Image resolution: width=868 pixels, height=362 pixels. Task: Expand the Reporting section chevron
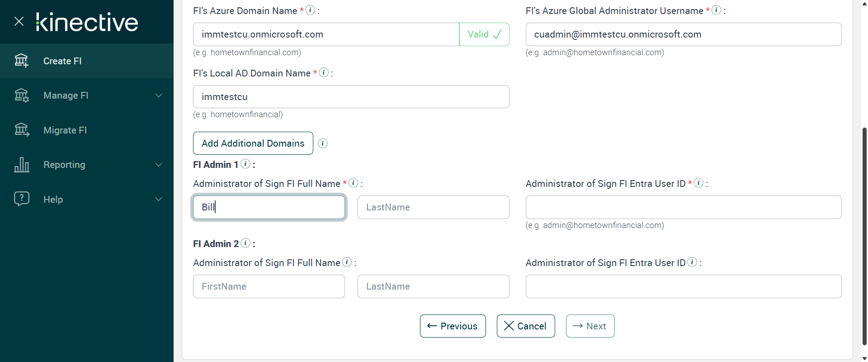click(159, 165)
